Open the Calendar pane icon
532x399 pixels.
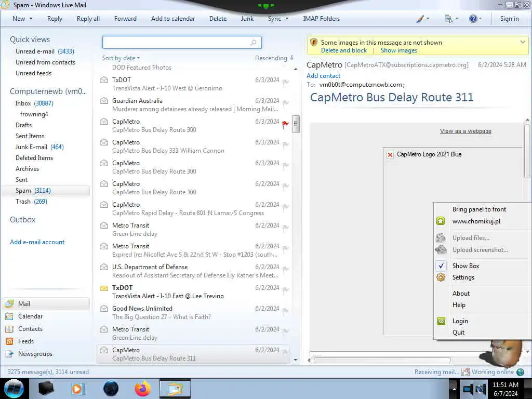click(9, 316)
